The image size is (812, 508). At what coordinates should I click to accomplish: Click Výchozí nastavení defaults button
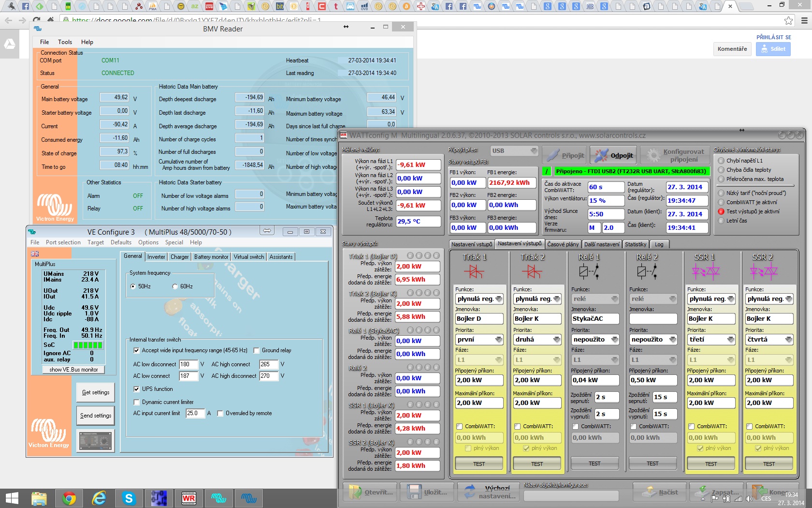[488, 492]
